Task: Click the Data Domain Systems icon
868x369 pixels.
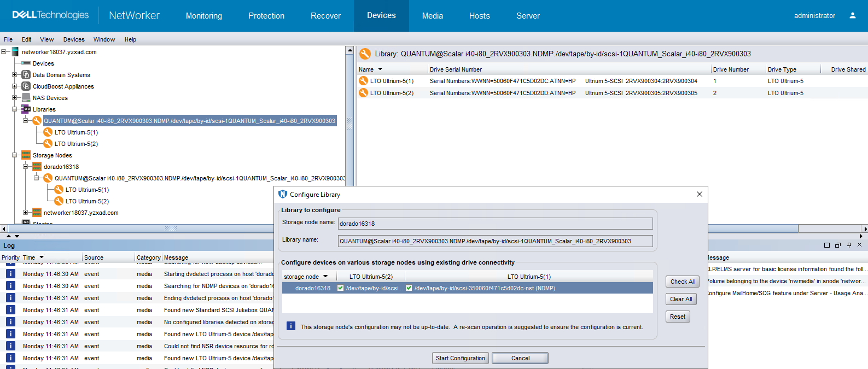Action: (26, 75)
